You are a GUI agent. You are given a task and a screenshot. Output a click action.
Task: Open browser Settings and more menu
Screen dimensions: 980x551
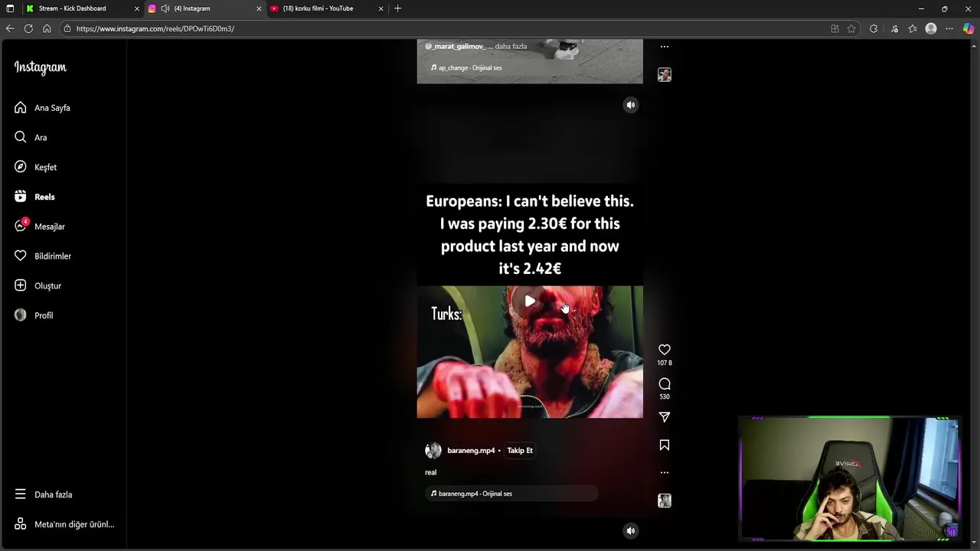pyautogui.click(x=949, y=28)
